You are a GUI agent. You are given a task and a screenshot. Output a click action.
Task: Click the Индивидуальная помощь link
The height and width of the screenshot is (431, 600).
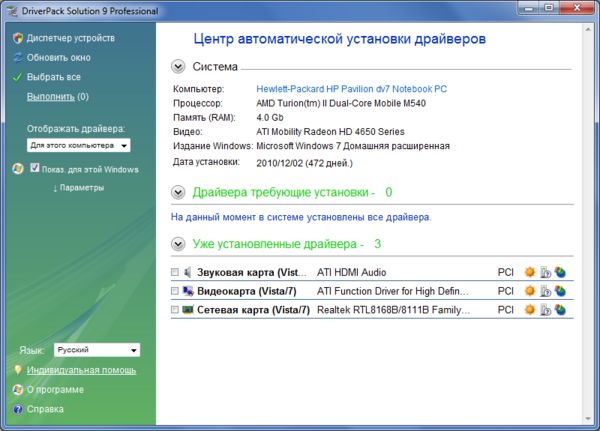pyautogui.click(x=81, y=370)
